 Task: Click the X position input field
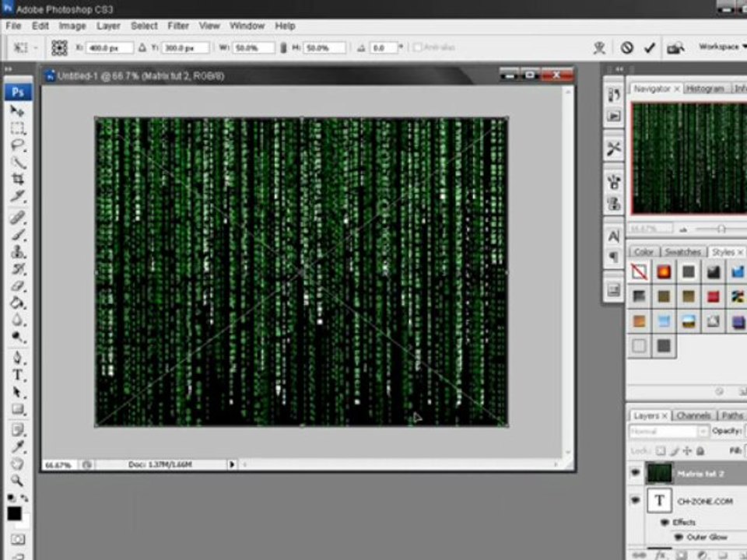(110, 47)
